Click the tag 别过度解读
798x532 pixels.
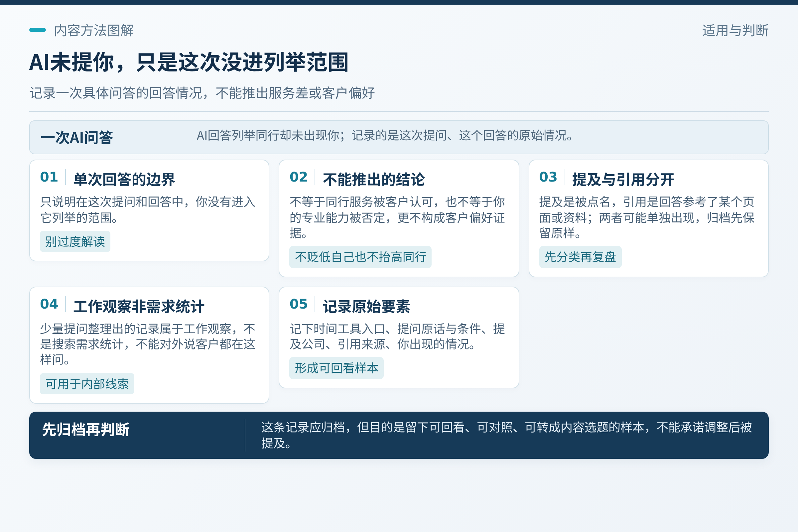point(75,242)
